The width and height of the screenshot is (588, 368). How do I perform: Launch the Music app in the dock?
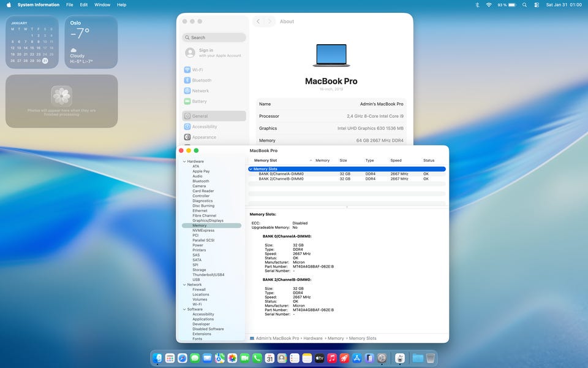point(332,358)
